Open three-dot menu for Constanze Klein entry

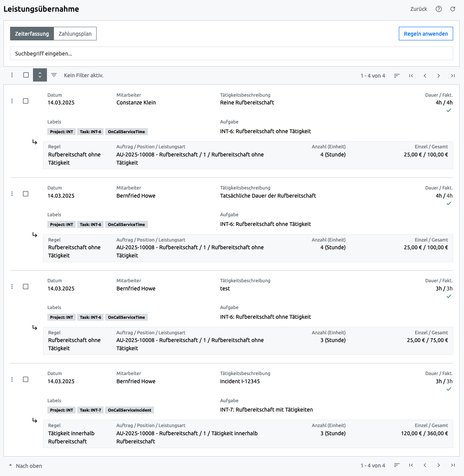pyautogui.click(x=12, y=101)
